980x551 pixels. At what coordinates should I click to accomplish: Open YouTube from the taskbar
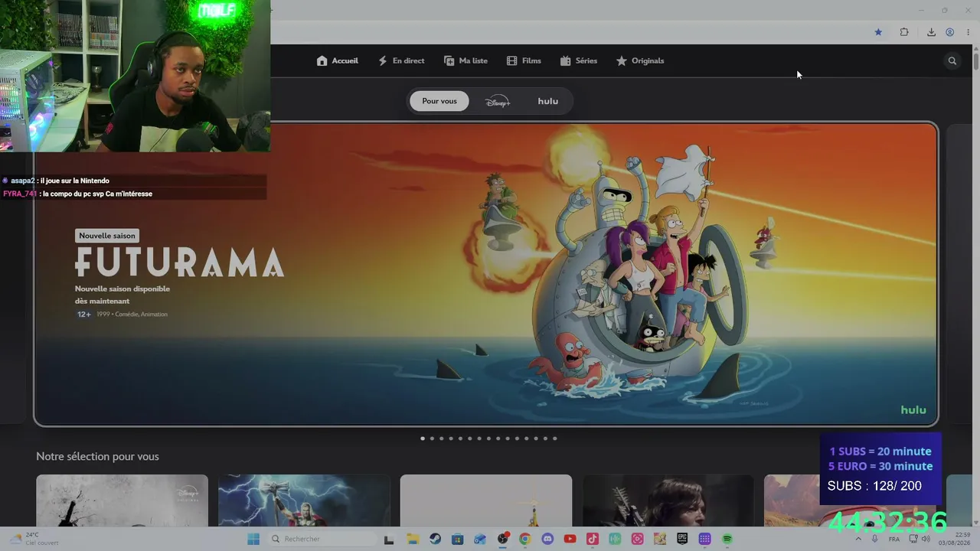[x=570, y=539]
